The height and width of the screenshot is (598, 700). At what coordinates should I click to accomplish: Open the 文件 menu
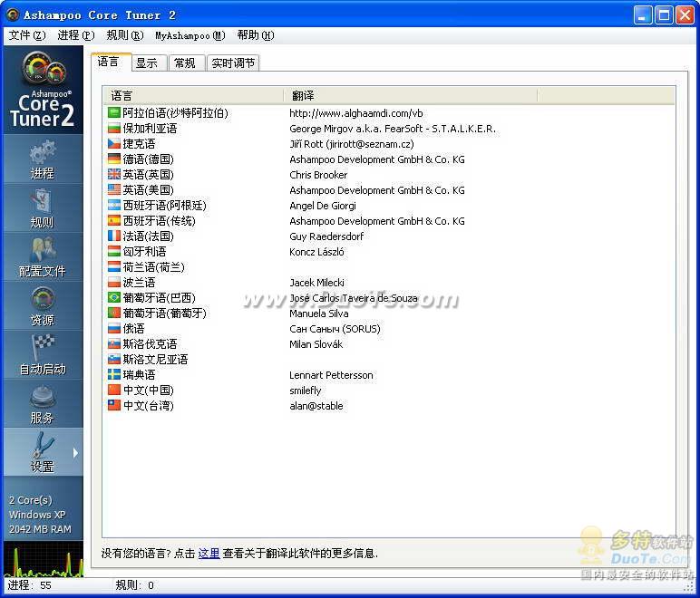click(x=26, y=35)
